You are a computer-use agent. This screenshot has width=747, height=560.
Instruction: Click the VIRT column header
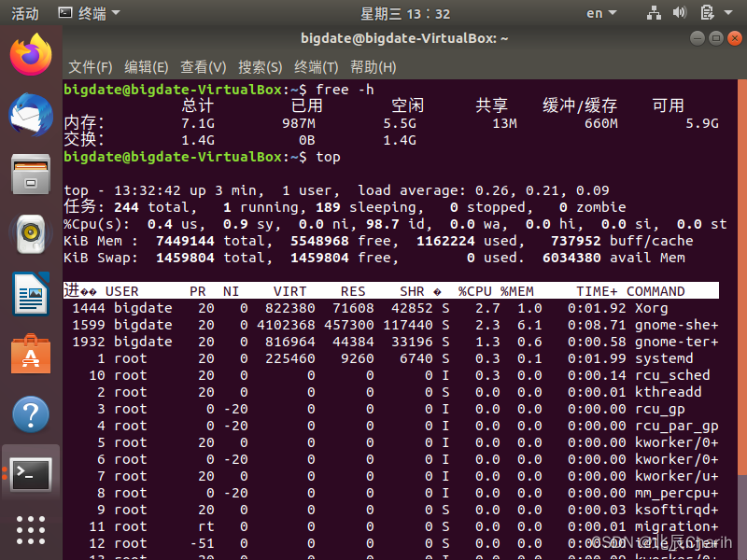pos(289,291)
